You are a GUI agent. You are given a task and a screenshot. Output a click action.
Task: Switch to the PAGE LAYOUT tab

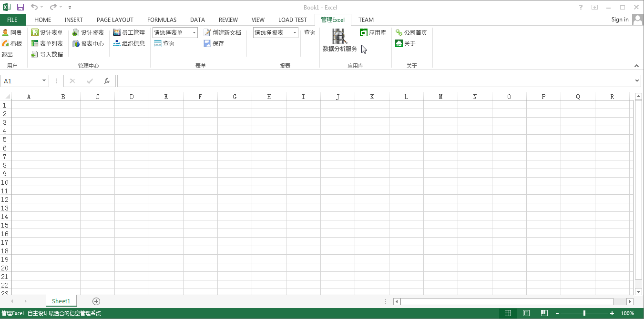tap(115, 20)
